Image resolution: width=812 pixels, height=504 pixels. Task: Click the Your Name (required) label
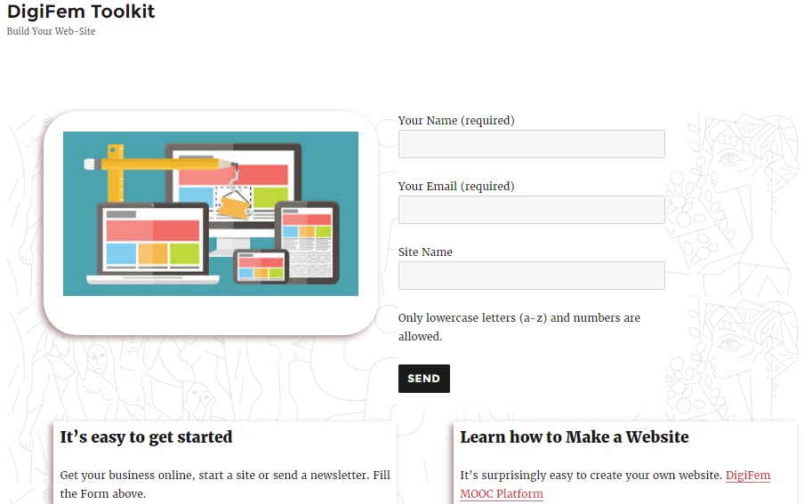coord(456,121)
